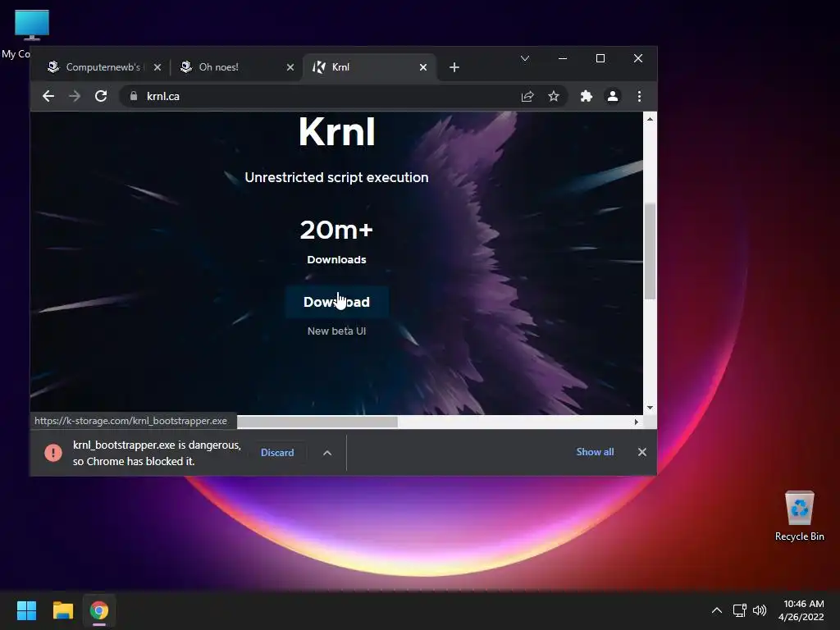The height and width of the screenshot is (630, 840).
Task: Open the tab search chevron
Action: (525, 58)
